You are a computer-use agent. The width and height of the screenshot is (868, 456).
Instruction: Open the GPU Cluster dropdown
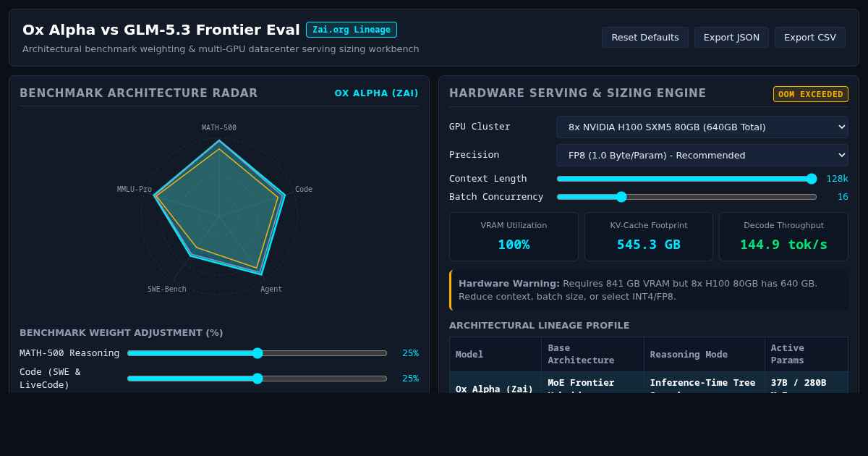pyautogui.click(x=702, y=127)
